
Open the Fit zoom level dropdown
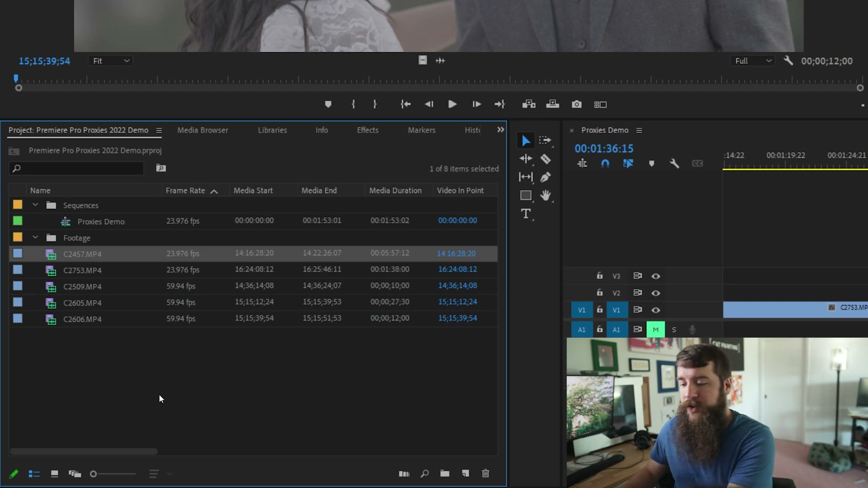(x=110, y=61)
